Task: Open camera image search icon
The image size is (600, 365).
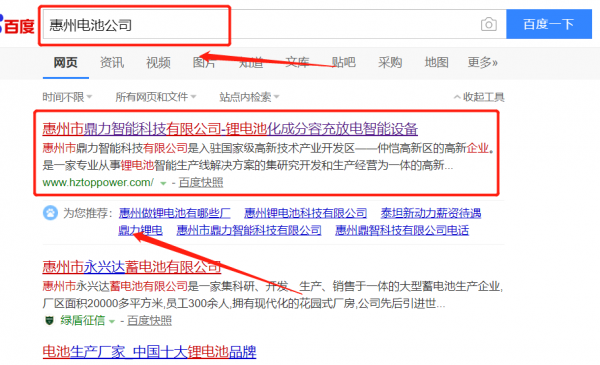Action: click(x=489, y=24)
